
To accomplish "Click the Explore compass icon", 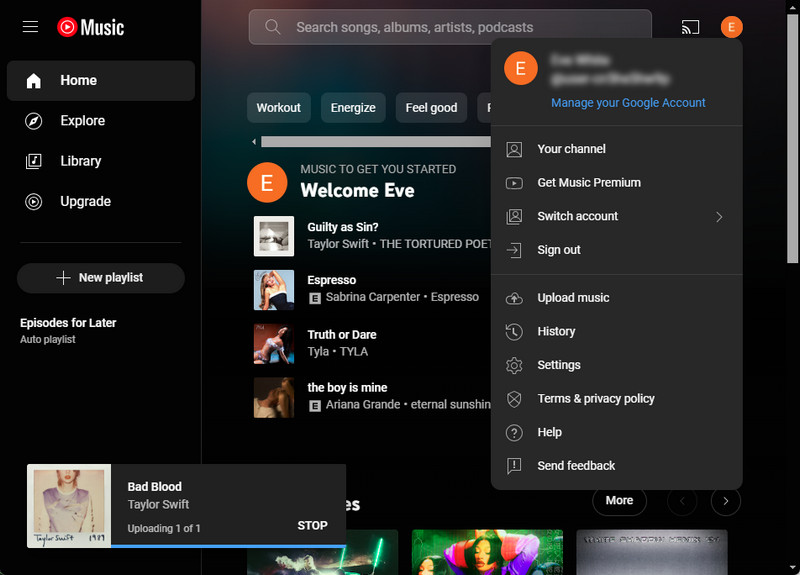I will pyautogui.click(x=34, y=121).
